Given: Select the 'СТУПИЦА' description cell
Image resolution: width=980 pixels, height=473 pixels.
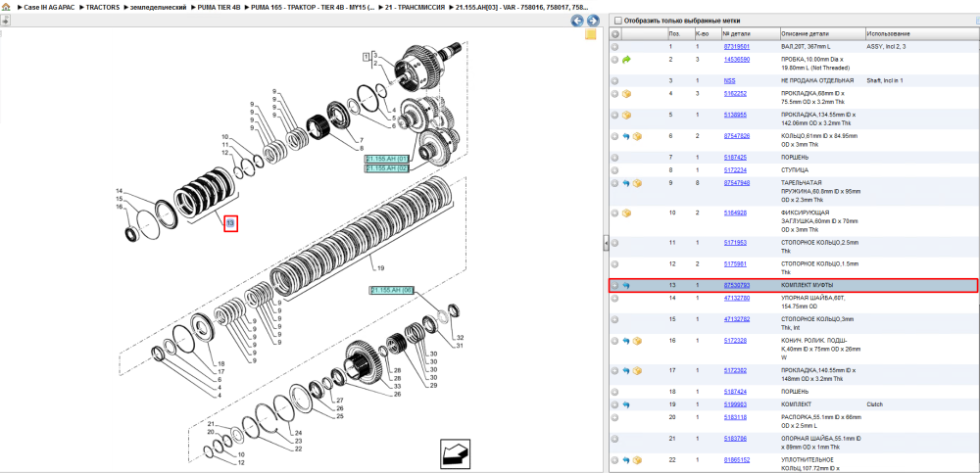Looking at the screenshot, I should click(793, 170).
